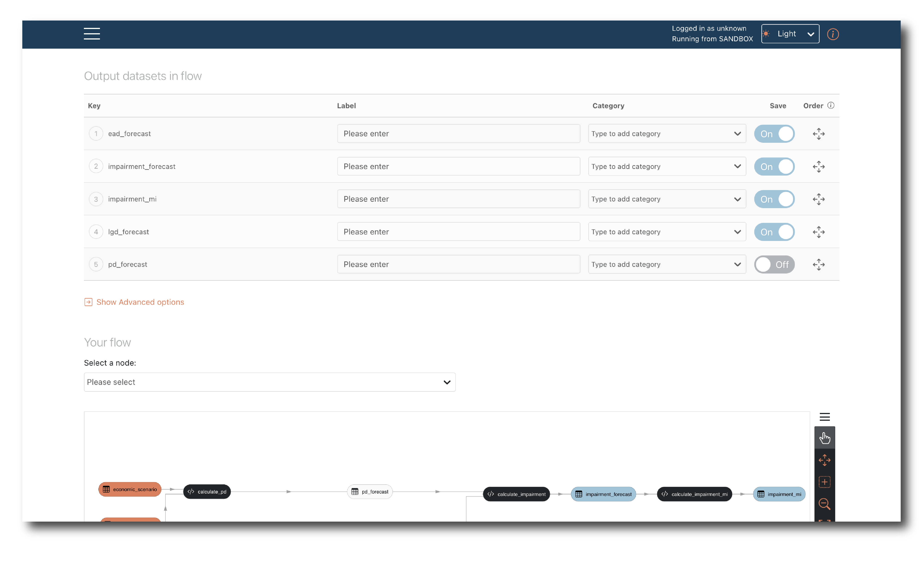Open category dropdown for lgd_forecast
Viewport: 924px width, 570px height.
click(666, 232)
